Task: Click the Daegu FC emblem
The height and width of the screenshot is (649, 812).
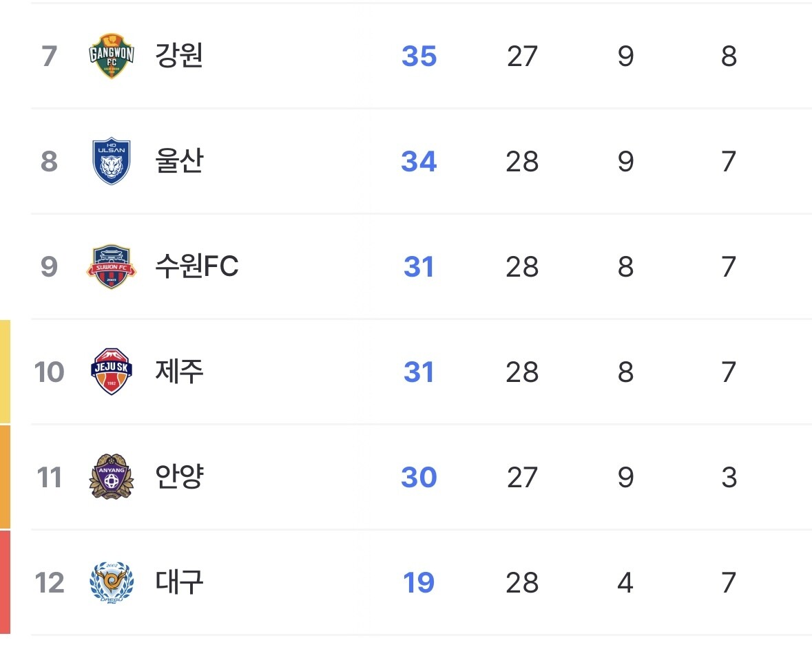Action: (112, 582)
